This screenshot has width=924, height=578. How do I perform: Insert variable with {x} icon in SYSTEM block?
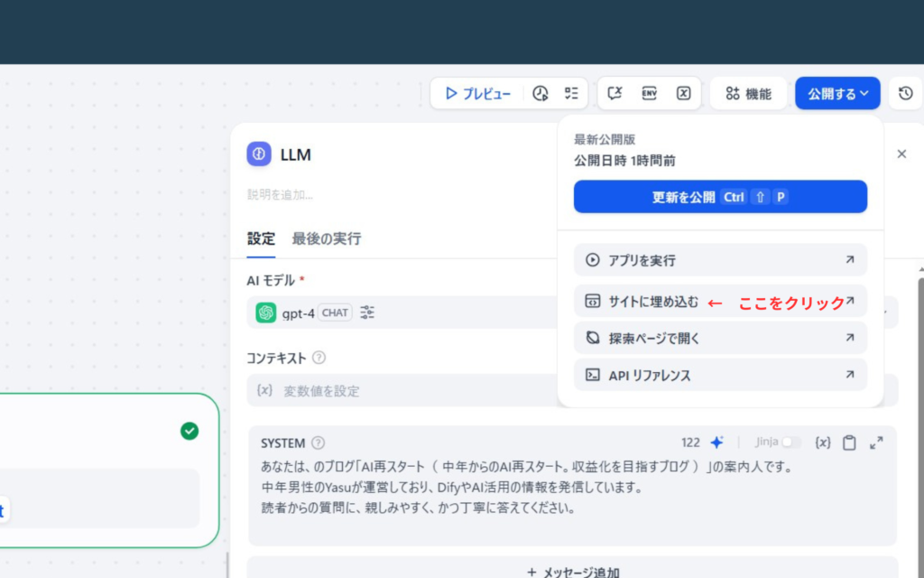(822, 443)
